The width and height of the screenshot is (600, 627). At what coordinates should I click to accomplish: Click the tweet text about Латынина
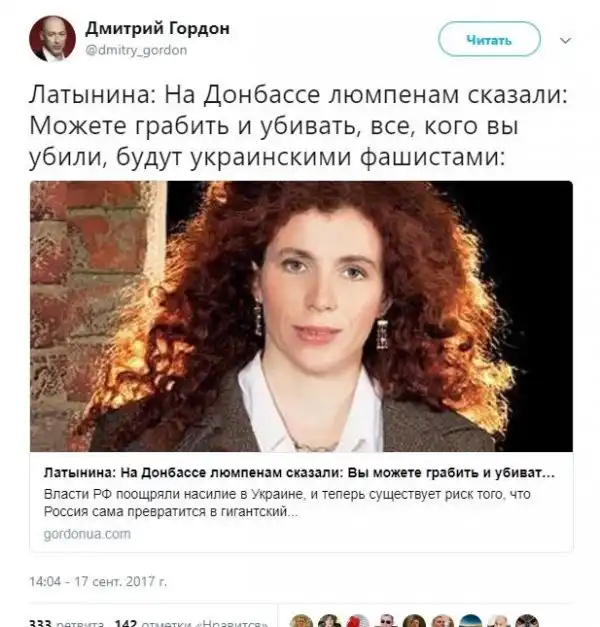click(x=298, y=126)
